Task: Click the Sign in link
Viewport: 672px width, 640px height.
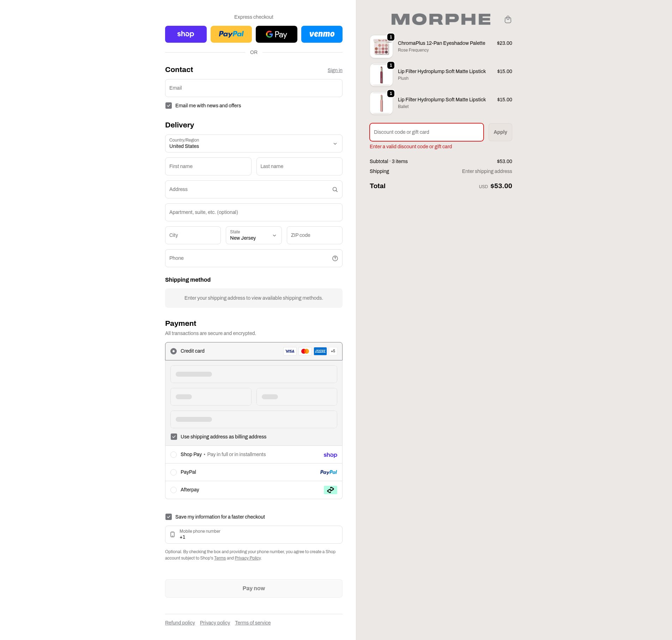Action: click(335, 70)
